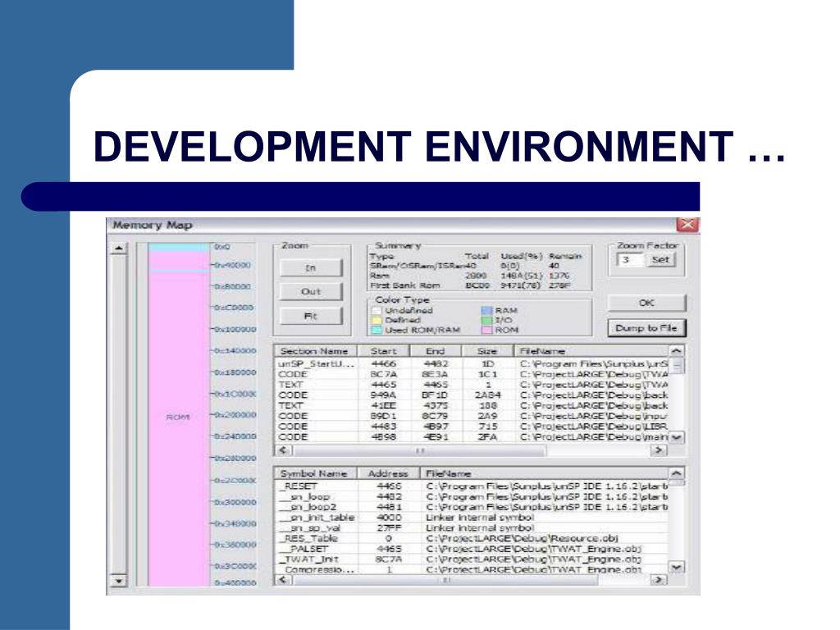This screenshot has height=630, width=840.
Task: Click the cyan used region at 0x0
Action: pos(178,248)
